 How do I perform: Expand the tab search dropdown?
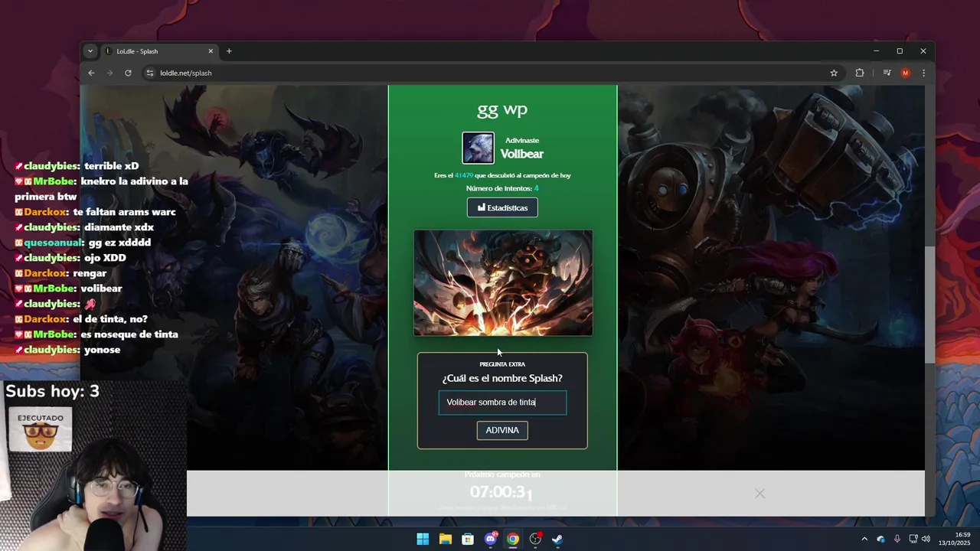[x=90, y=51]
